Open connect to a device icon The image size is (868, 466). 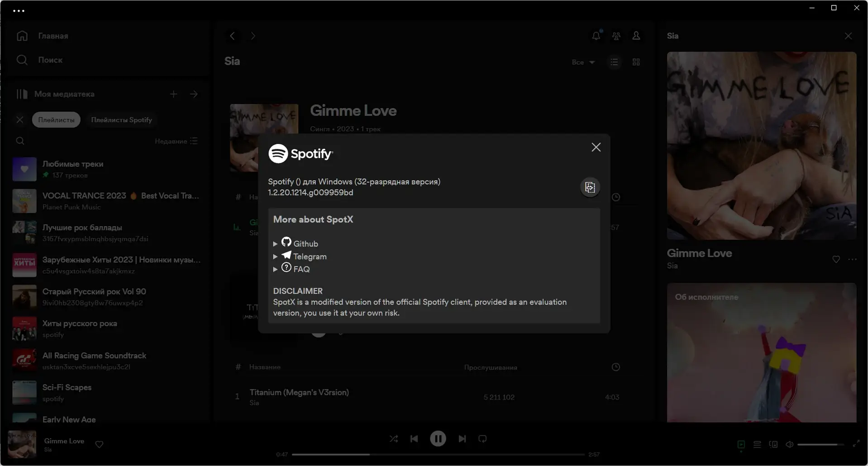773,445
